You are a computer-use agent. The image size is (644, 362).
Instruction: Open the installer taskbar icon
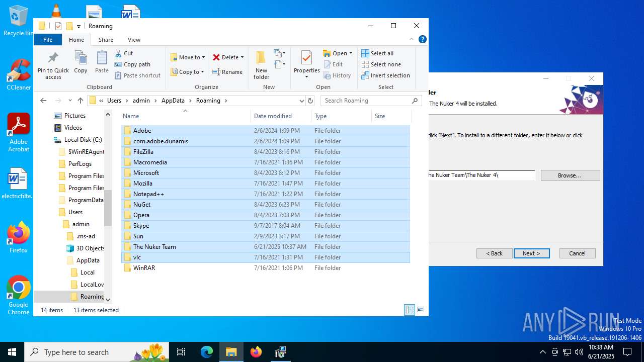coord(281,352)
